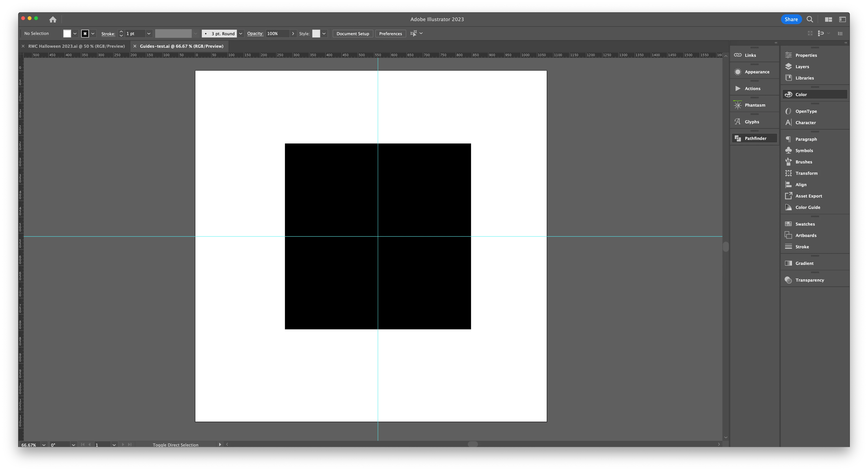Click the Document Setup button
This screenshot has width=868, height=471.
pos(352,34)
